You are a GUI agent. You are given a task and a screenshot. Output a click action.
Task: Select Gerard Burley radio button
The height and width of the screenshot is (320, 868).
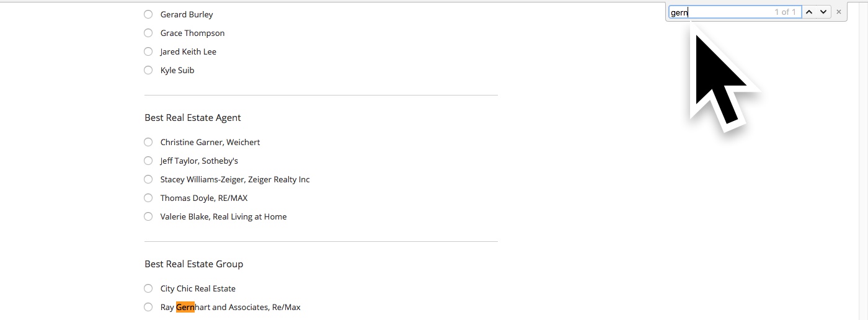pos(148,14)
